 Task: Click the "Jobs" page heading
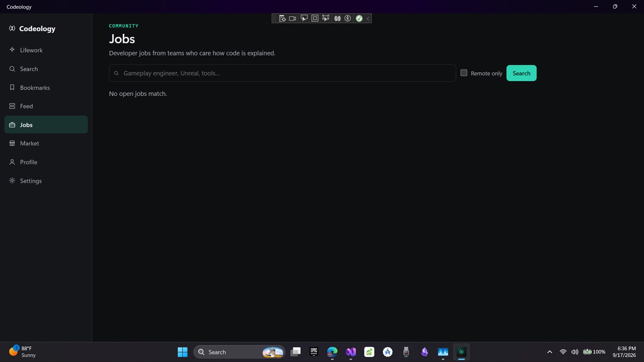pyautogui.click(x=122, y=39)
